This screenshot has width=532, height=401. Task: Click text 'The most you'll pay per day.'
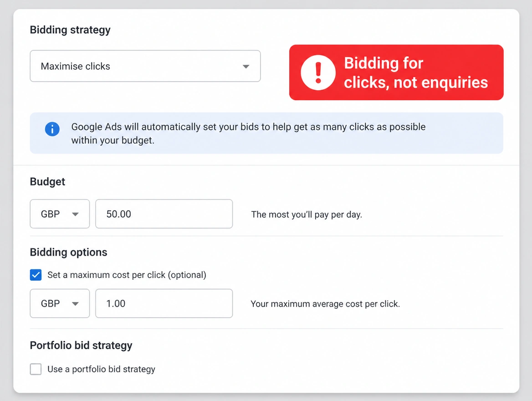click(x=307, y=215)
